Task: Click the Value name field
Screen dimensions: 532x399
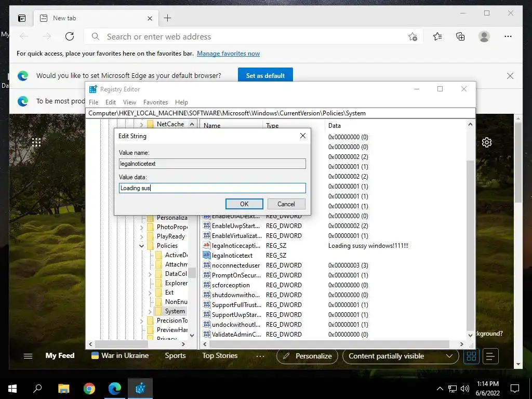Action: (x=212, y=164)
